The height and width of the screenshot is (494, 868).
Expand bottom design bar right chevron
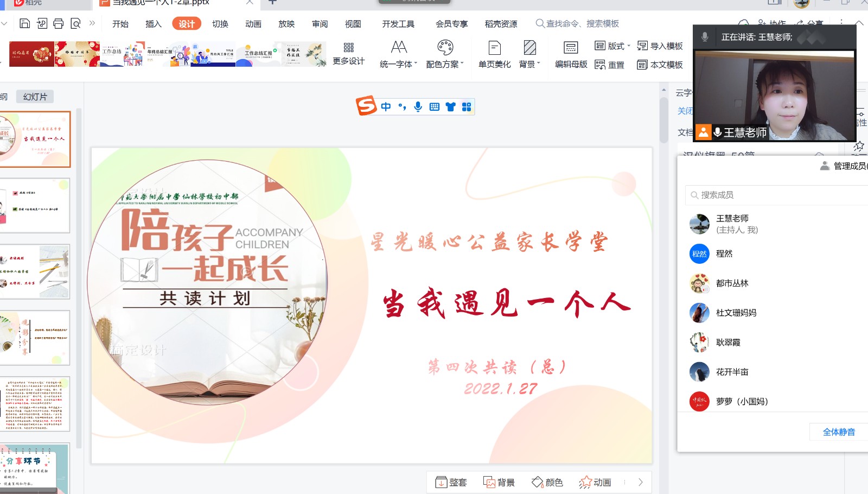[x=641, y=482]
